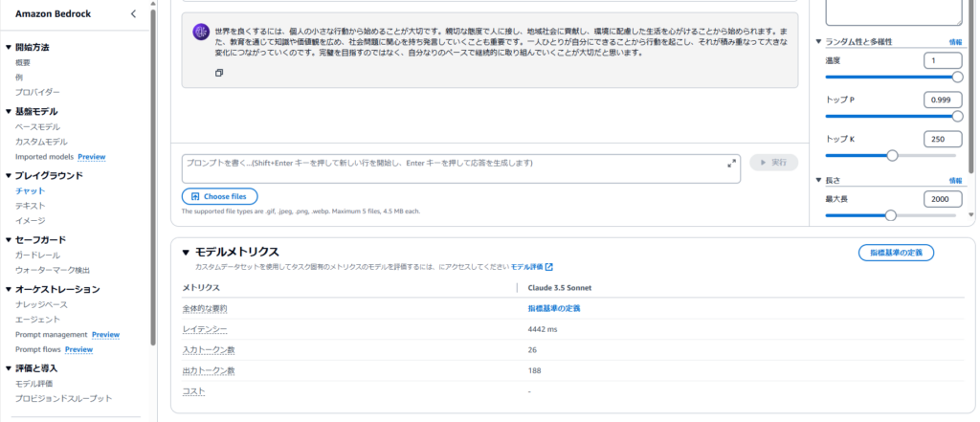Click the 実行 run button
Screen dimensions: 980x422
(x=772, y=163)
